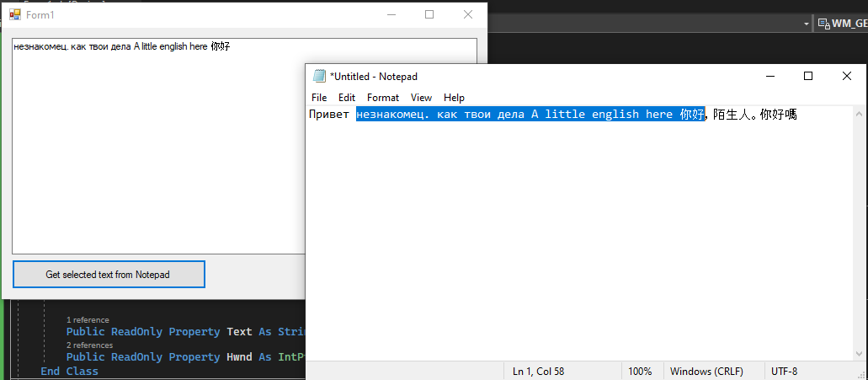The image size is (868, 380).
Task: Click the UTF-8 encoding status bar field
Action: [784, 371]
